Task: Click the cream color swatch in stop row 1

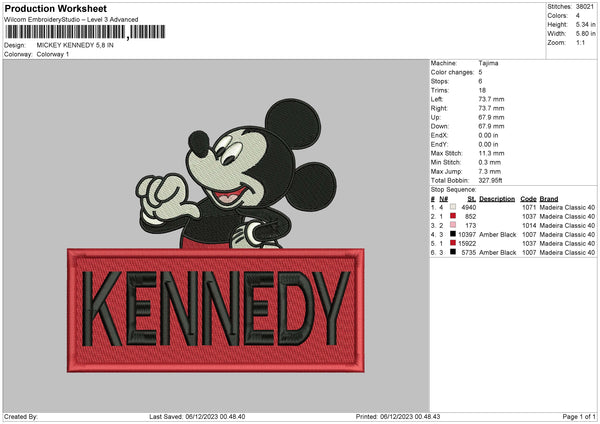Action: coord(453,207)
